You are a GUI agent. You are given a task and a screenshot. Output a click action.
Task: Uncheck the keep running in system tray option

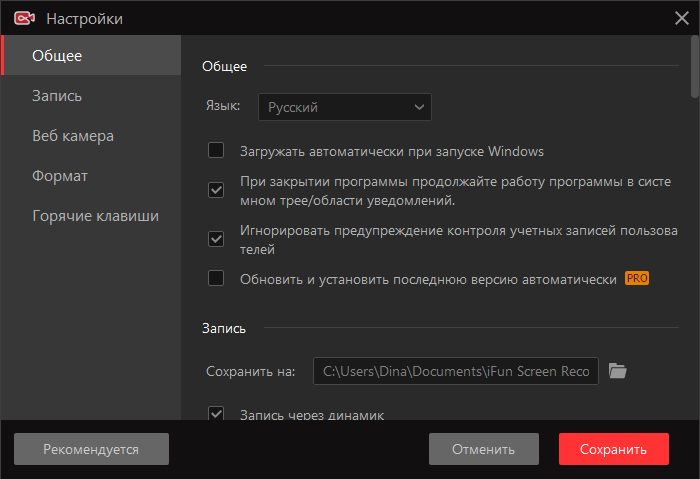click(x=216, y=190)
